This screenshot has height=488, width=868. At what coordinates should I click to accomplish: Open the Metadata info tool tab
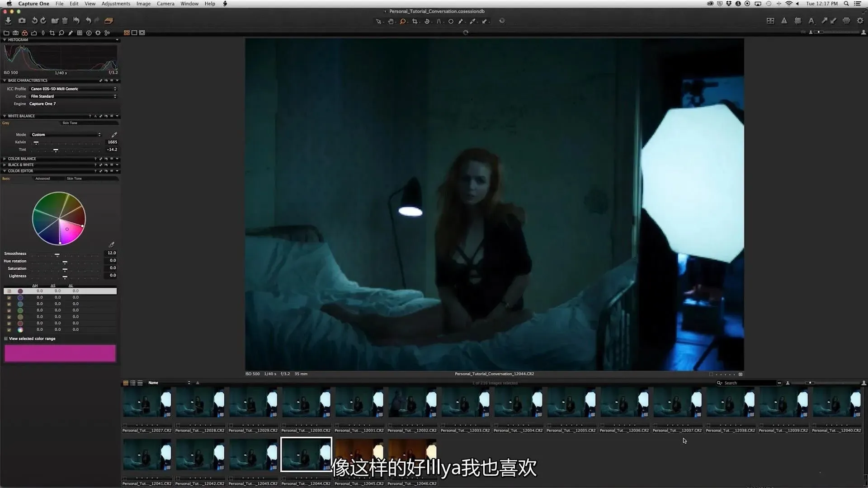coord(89,33)
